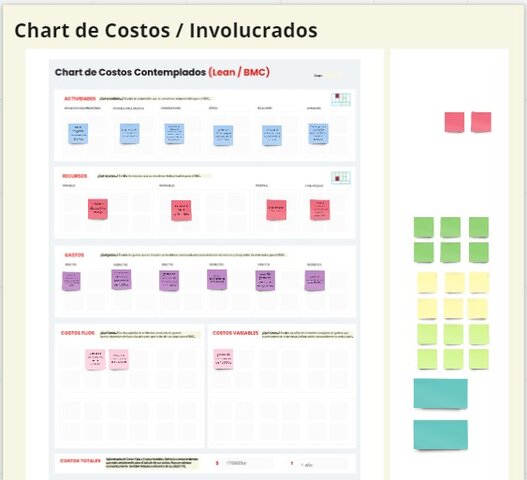The width and height of the screenshot is (527, 480).
Task: Select the fifth purple sticky note in Gastos
Action: [x=265, y=281]
